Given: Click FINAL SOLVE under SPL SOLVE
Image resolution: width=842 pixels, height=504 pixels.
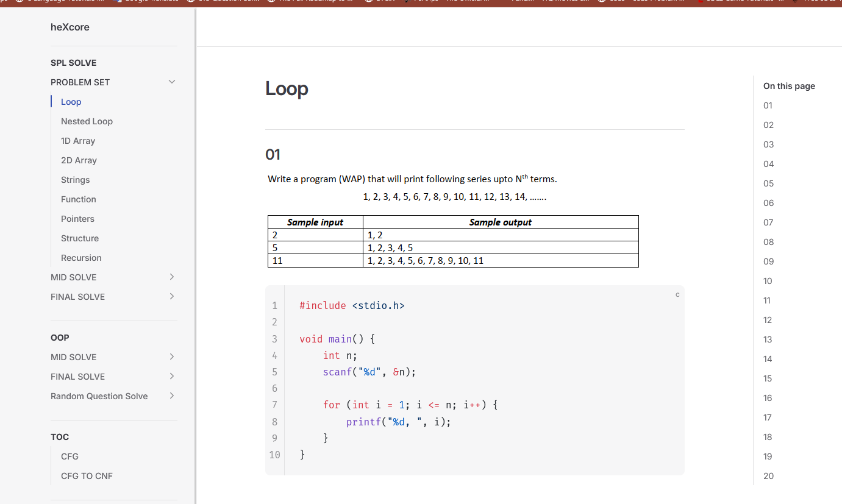Looking at the screenshot, I should (x=77, y=297).
